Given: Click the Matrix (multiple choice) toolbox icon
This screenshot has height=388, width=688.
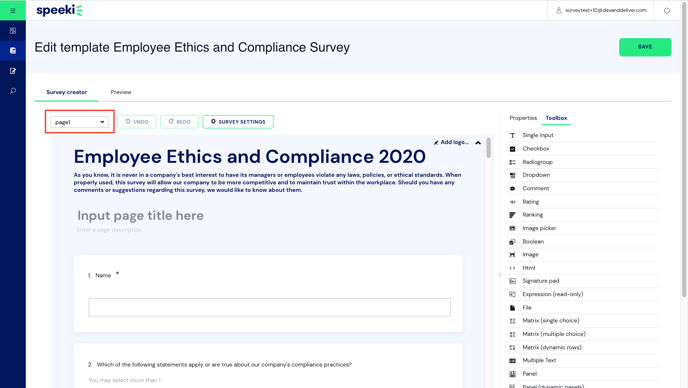Looking at the screenshot, I should [x=512, y=334].
